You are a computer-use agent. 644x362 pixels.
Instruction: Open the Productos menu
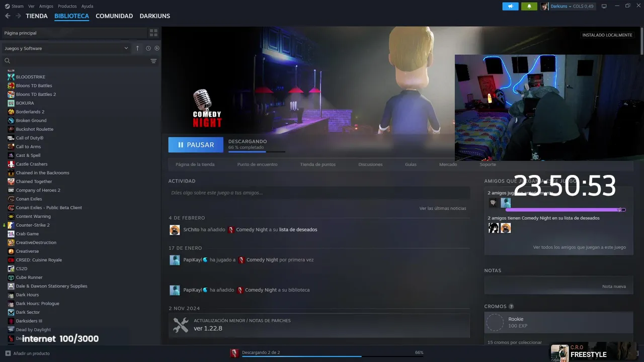(x=67, y=6)
